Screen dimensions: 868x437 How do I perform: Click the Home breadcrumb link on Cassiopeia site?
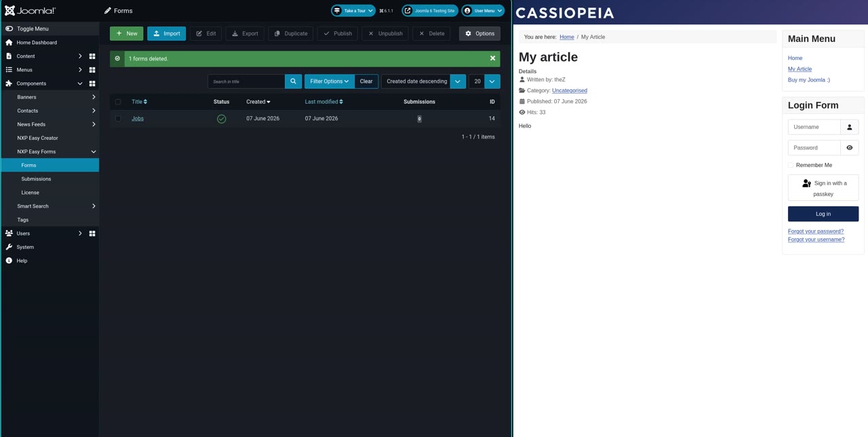tap(567, 37)
